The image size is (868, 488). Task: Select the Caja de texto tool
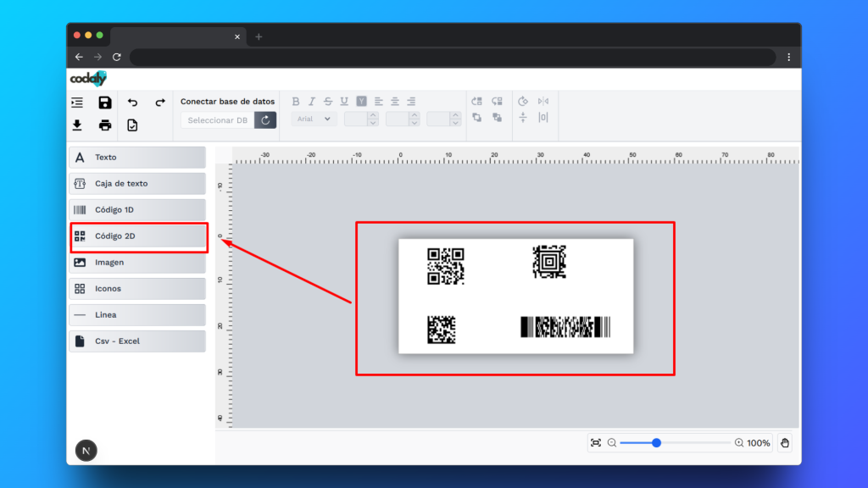click(137, 184)
